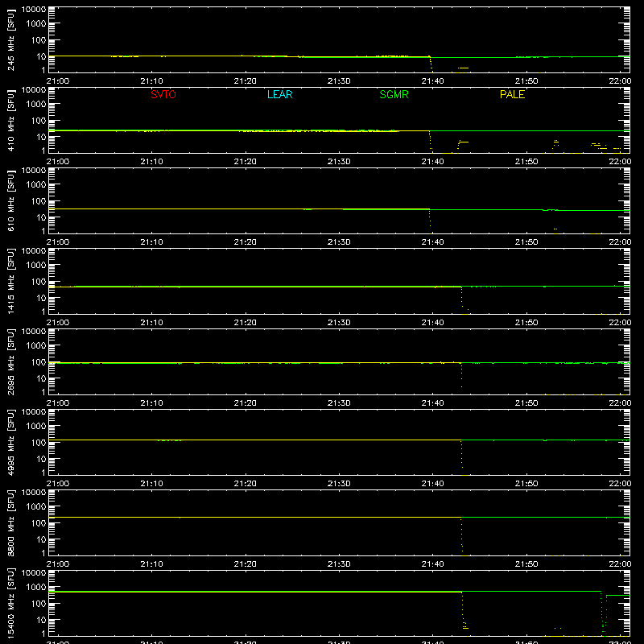Click the 100 tick label on 410 MHz axis
Image resolution: width=644 pixels, height=644 pixels.
pos(39,121)
